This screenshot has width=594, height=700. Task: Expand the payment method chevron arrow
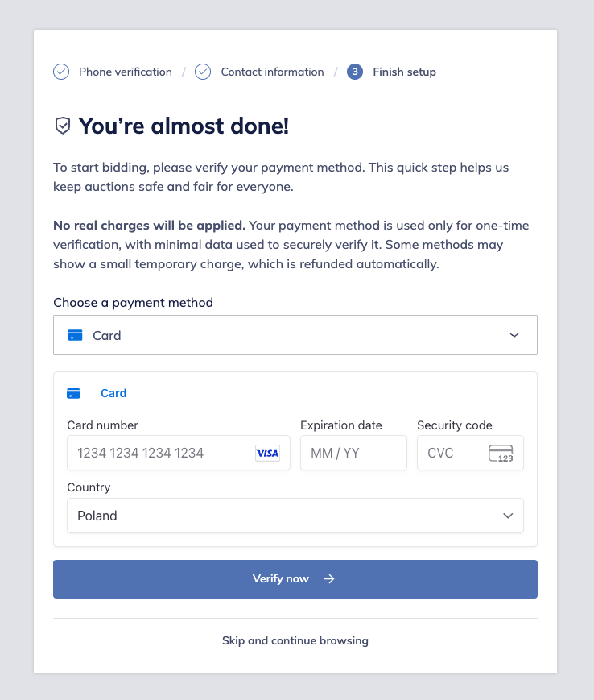[x=514, y=335]
